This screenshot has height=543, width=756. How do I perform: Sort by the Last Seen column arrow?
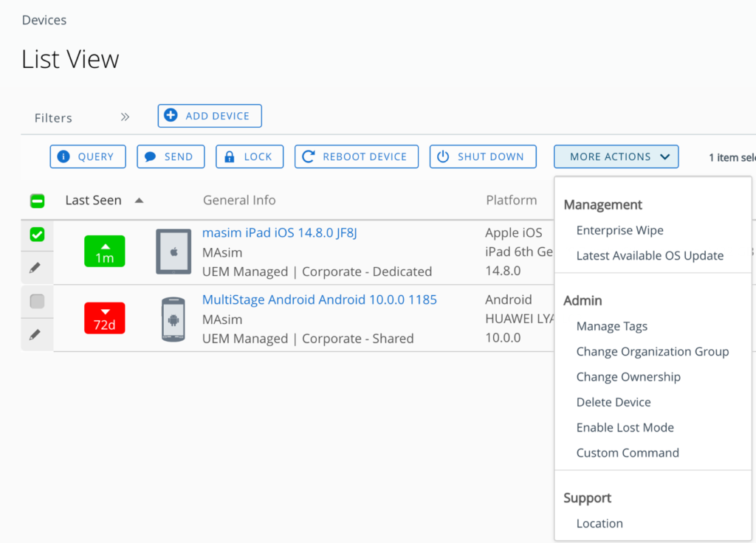139,201
